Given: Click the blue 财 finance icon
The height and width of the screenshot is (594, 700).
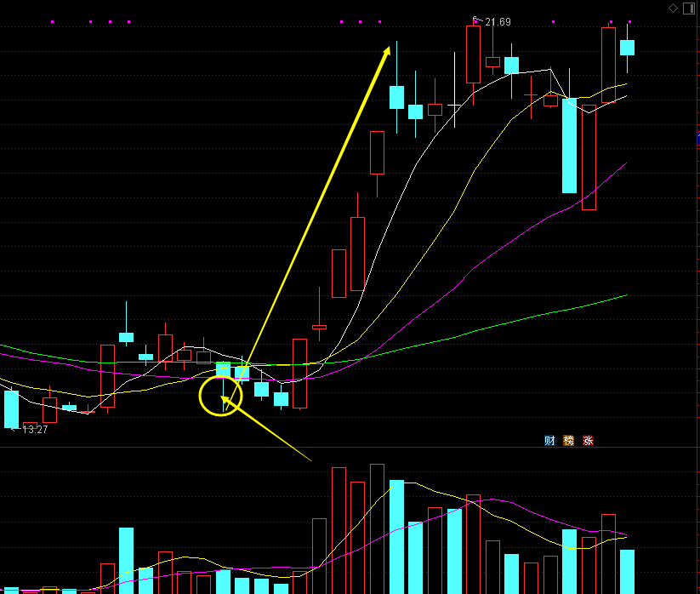Looking at the screenshot, I should pos(549,440).
